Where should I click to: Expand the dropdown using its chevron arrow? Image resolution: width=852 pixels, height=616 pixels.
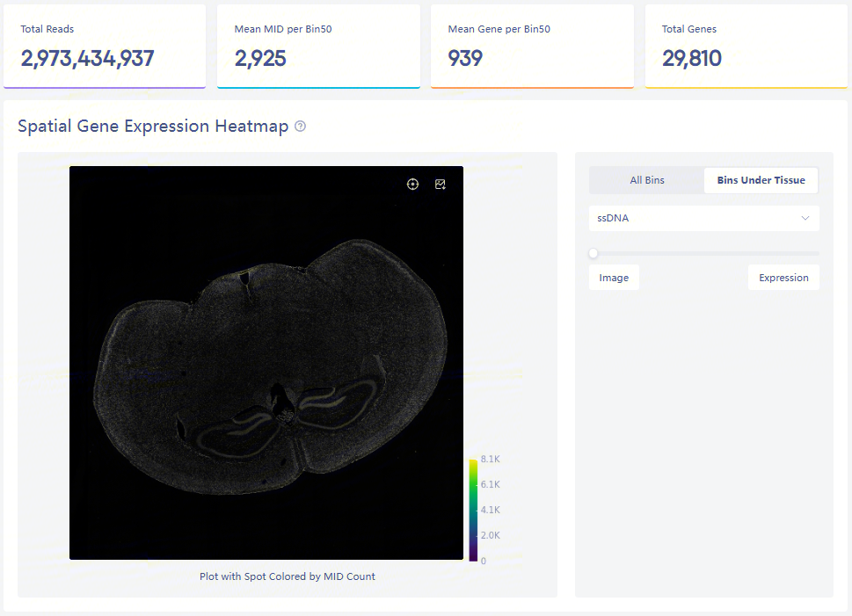click(x=805, y=218)
